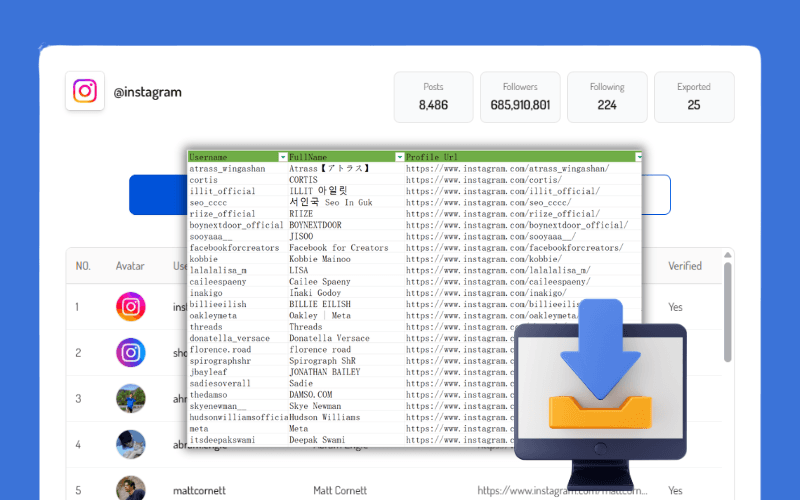Click the donatella_versace username cell
The height and width of the screenshot is (500, 800).
point(230,338)
